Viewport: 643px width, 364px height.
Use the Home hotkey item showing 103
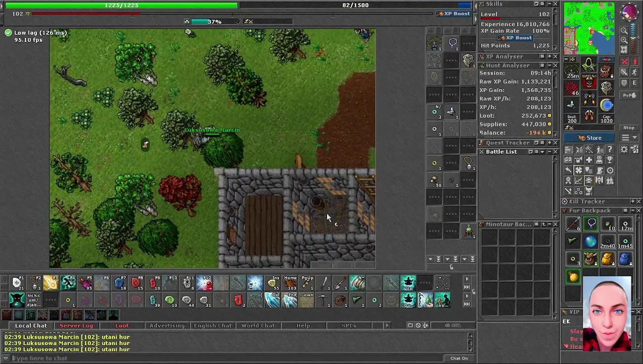290,283
